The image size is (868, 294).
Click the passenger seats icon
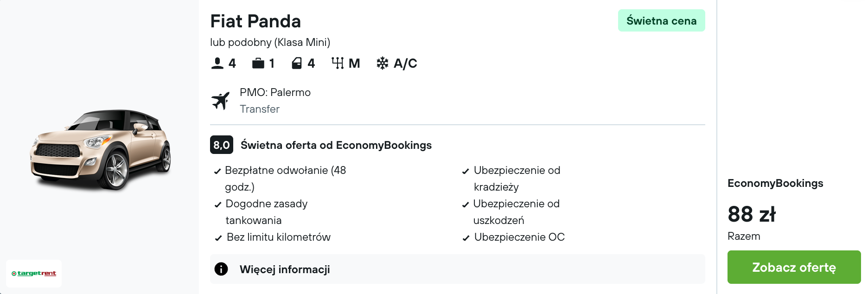[217, 63]
